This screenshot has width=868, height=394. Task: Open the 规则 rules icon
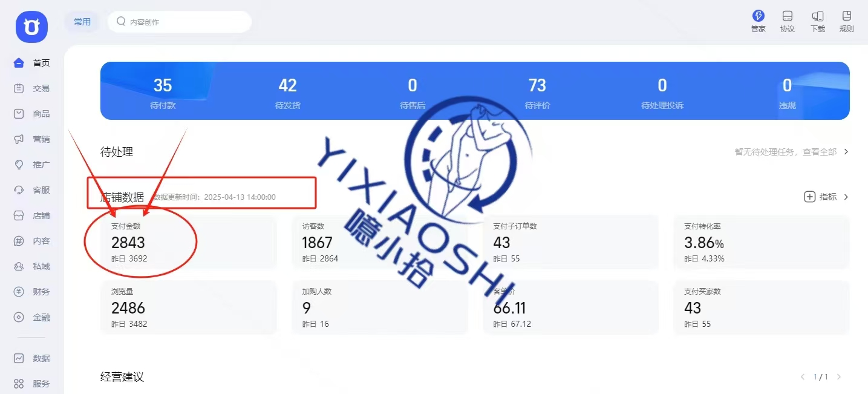pyautogui.click(x=846, y=16)
